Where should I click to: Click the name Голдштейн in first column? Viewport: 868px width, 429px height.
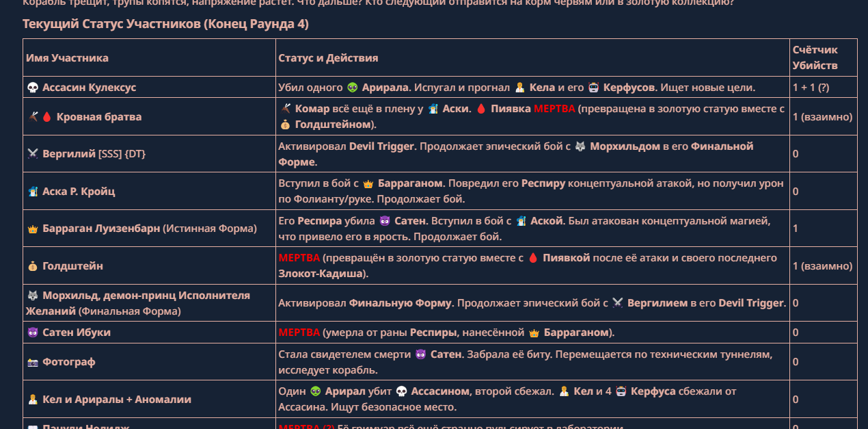tap(72, 266)
